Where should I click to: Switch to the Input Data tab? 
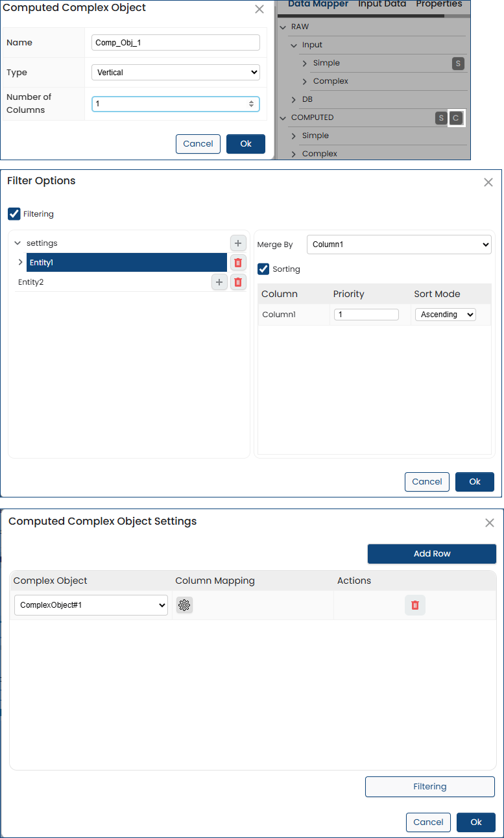(x=382, y=5)
